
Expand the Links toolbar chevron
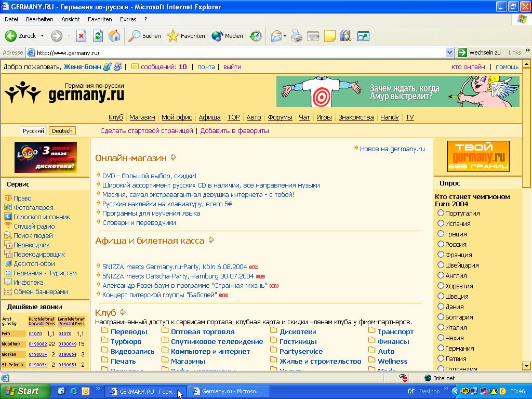[x=528, y=50]
